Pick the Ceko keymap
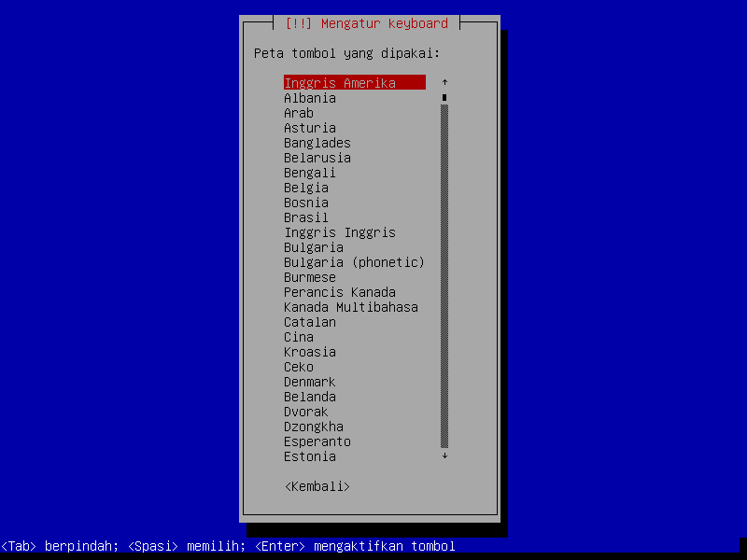 click(299, 367)
